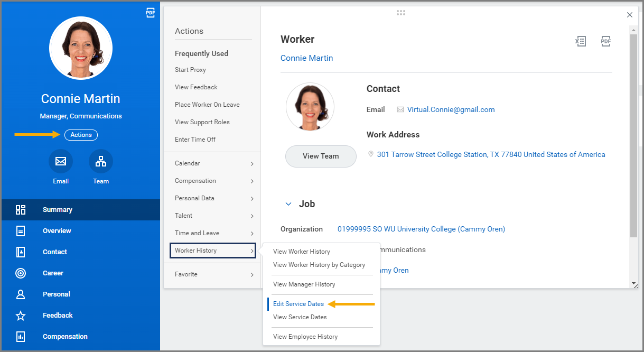Click the popup vertical scrollbar

click(x=634, y=132)
